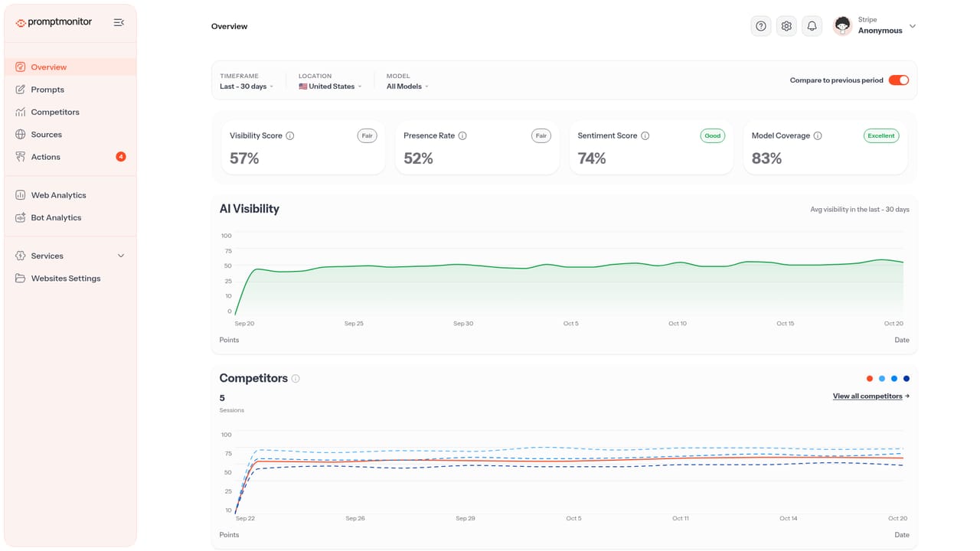980x551 pixels.
Task: Click the Good badge on Sentiment Score
Action: (x=713, y=135)
